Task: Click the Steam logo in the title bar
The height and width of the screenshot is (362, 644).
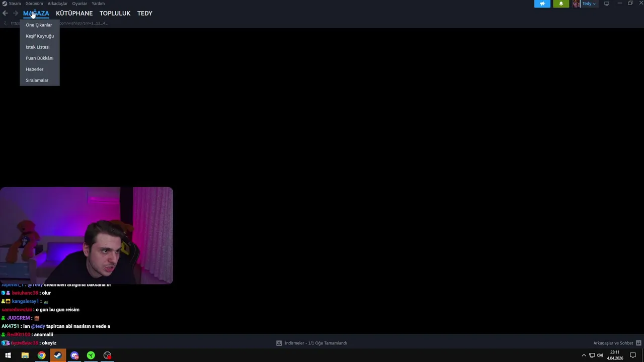Action: click(5, 4)
